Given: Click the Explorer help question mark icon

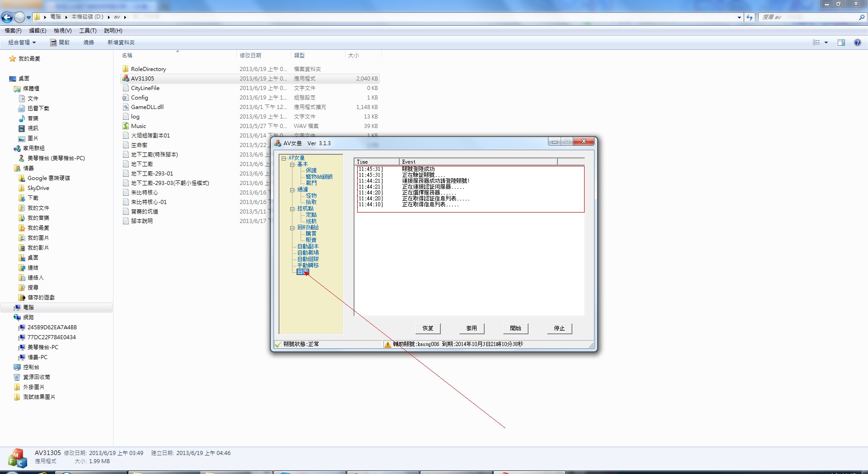Looking at the screenshot, I should tap(857, 43).
